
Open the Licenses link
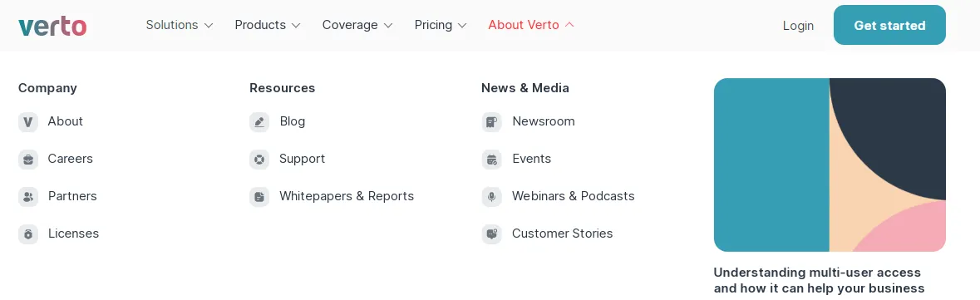point(74,234)
